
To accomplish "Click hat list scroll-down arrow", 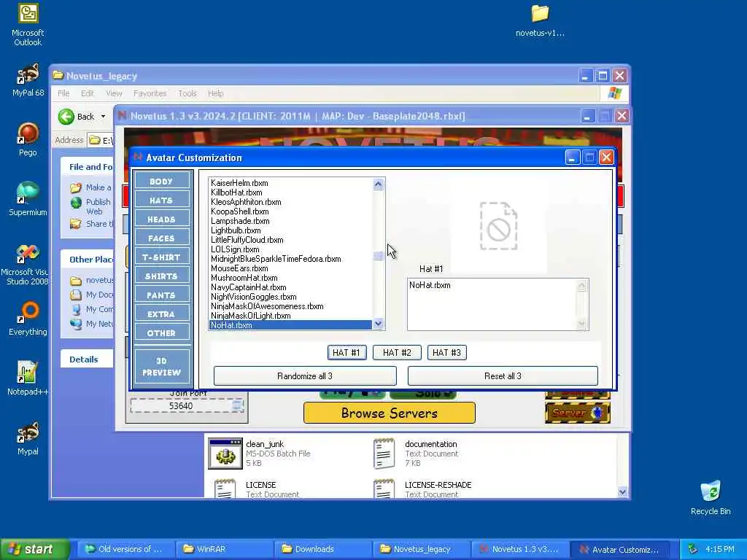I will tap(378, 324).
